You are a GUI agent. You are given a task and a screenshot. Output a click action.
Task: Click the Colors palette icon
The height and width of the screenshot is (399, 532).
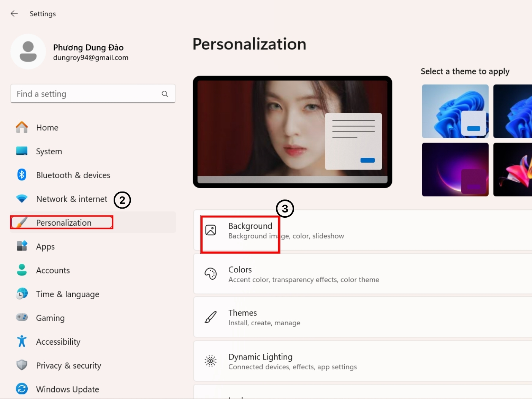(211, 274)
